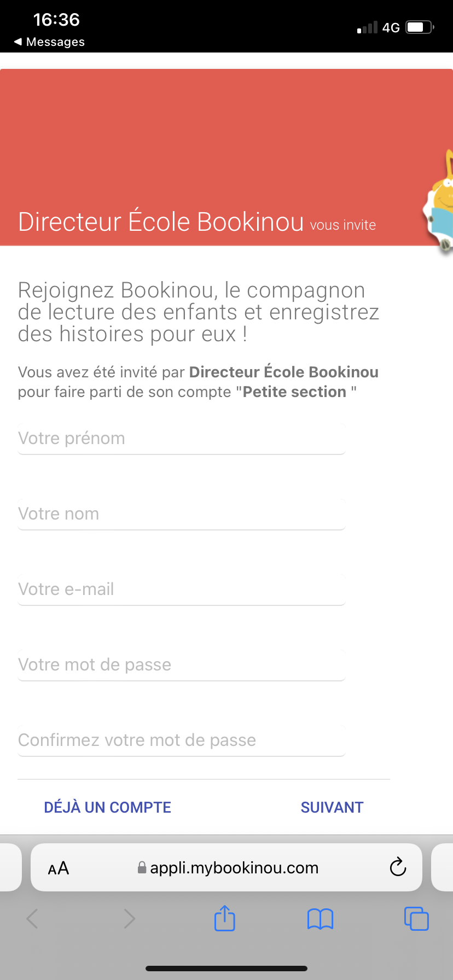Screen dimensions: 453x980
Task: Open the AA reader options menu
Action: coord(59,868)
